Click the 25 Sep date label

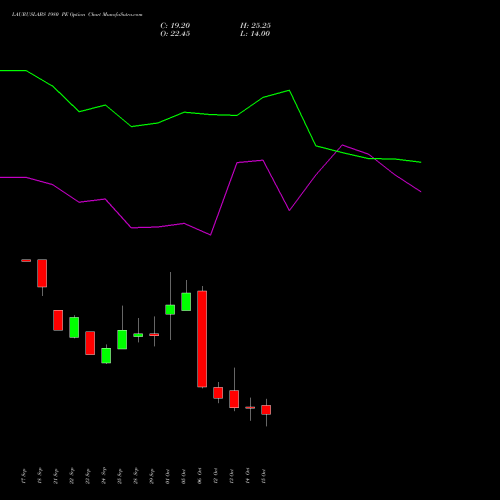(x=120, y=476)
